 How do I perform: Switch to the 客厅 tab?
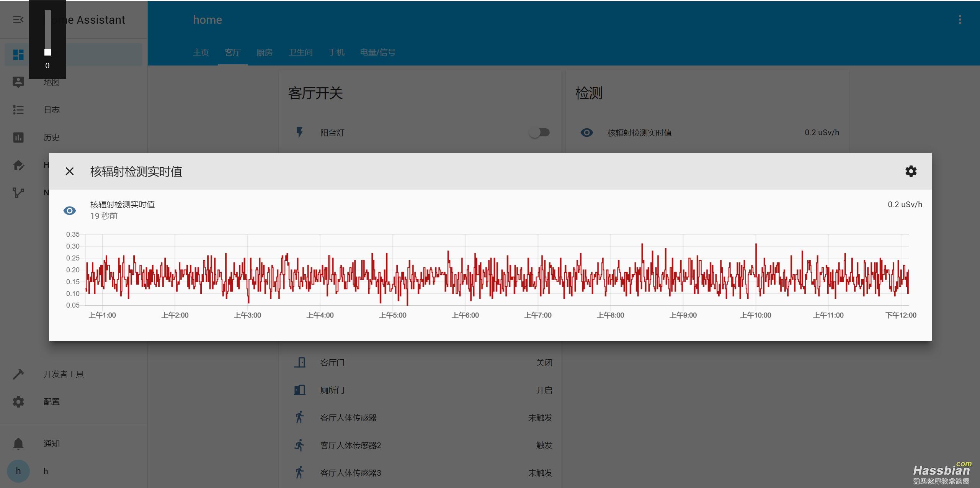tap(233, 52)
